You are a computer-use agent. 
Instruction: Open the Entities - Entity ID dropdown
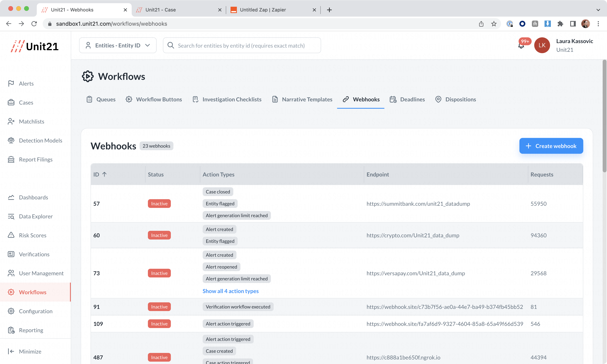pyautogui.click(x=118, y=45)
